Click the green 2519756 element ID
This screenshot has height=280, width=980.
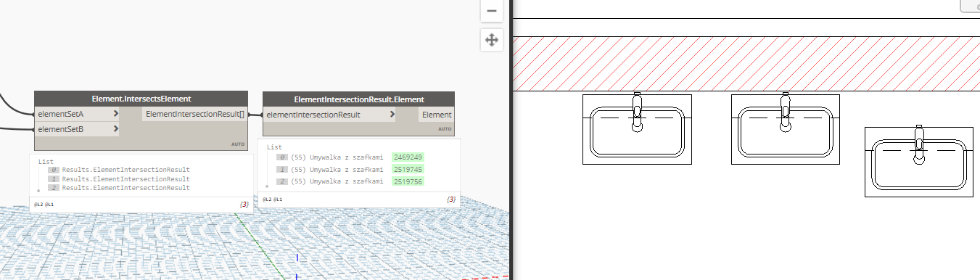coord(408,181)
